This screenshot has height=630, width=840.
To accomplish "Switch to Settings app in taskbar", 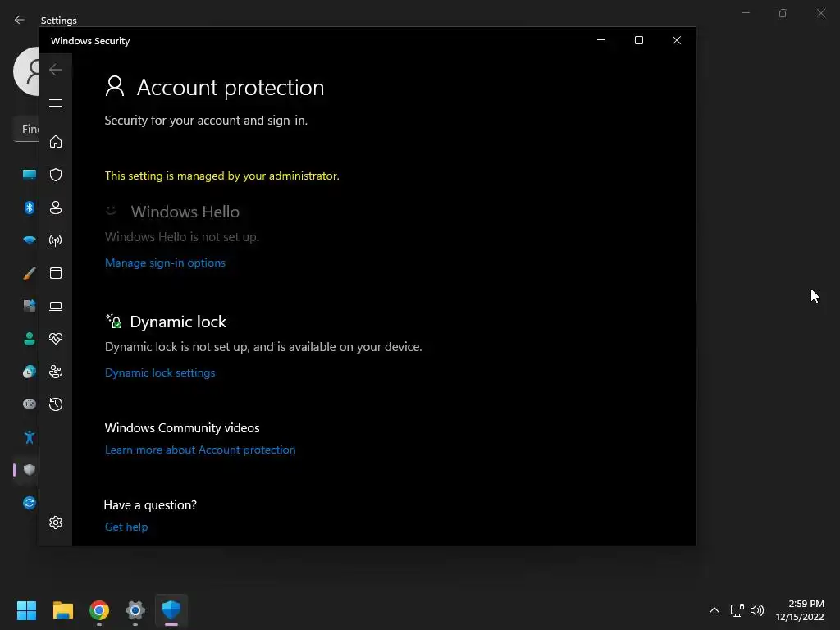I will coord(135,610).
